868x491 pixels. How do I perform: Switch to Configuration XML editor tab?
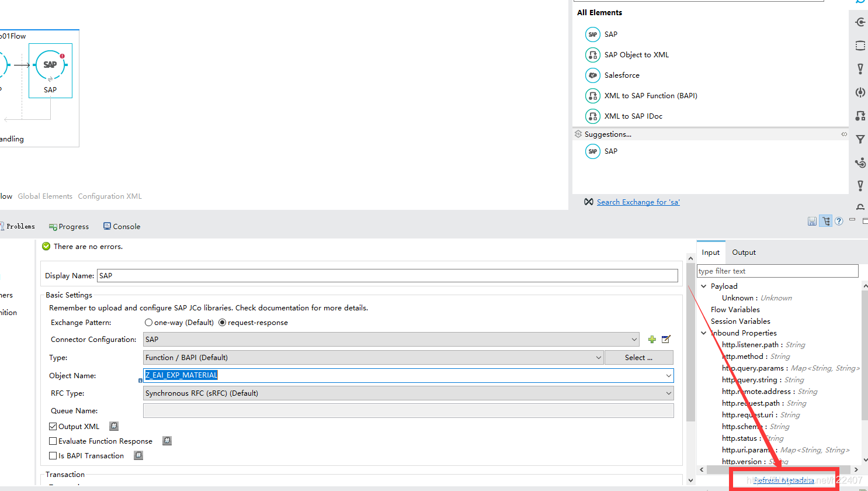tap(110, 196)
